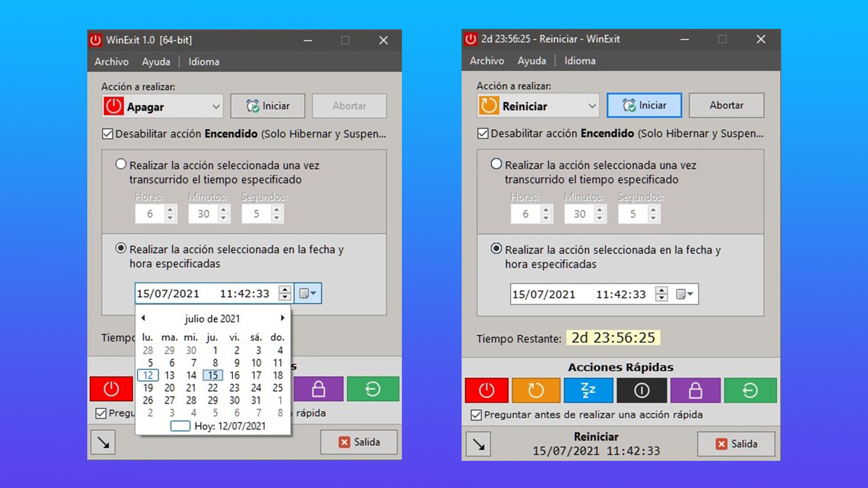Open calendar picker icon in right window

[x=685, y=294]
